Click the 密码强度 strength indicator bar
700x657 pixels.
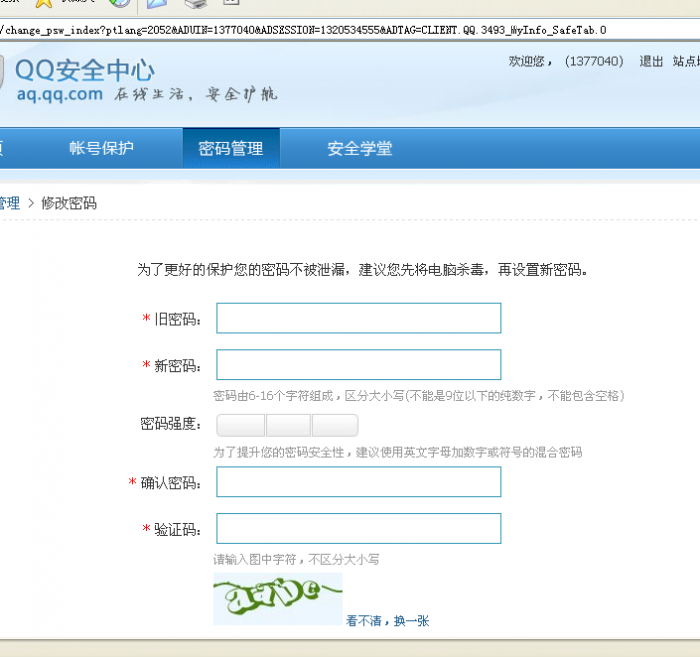[287, 425]
